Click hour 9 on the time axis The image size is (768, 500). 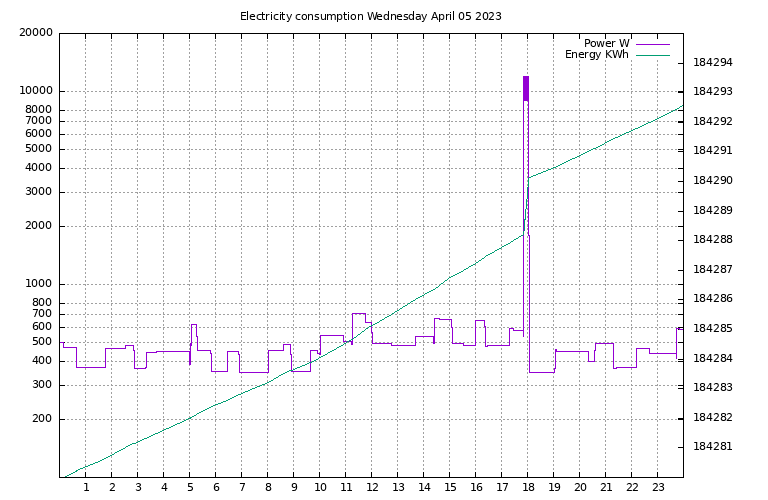coord(294,487)
